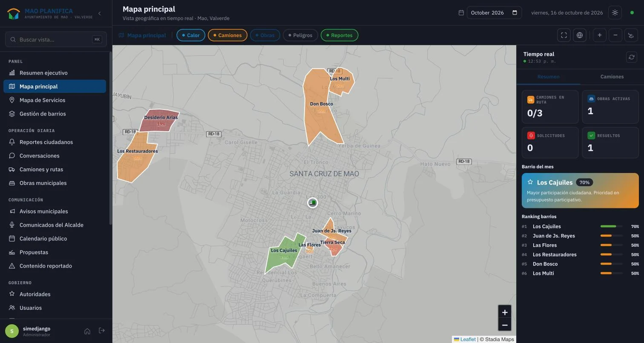Toggle the Obras map layer
This screenshot has width=644, height=343.
[x=265, y=35]
